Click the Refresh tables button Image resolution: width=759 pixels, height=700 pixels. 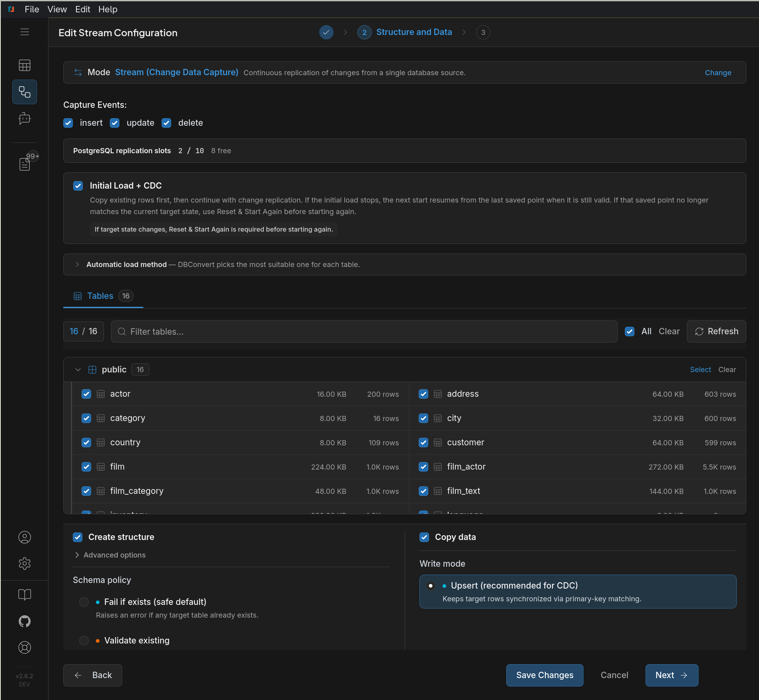point(716,331)
